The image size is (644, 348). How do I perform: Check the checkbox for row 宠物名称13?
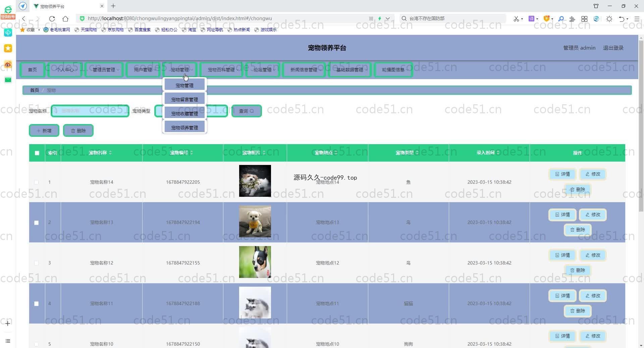coord(36,223)
